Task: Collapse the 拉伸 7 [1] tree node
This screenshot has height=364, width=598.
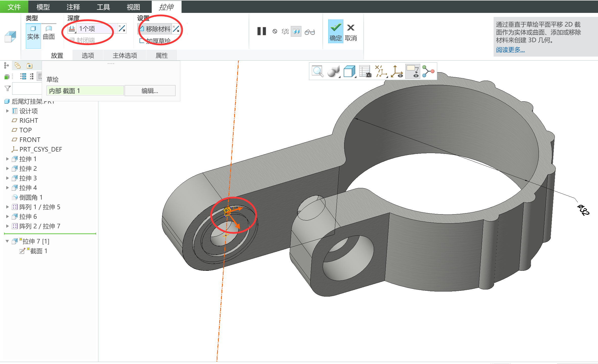Action: point(7,241)
